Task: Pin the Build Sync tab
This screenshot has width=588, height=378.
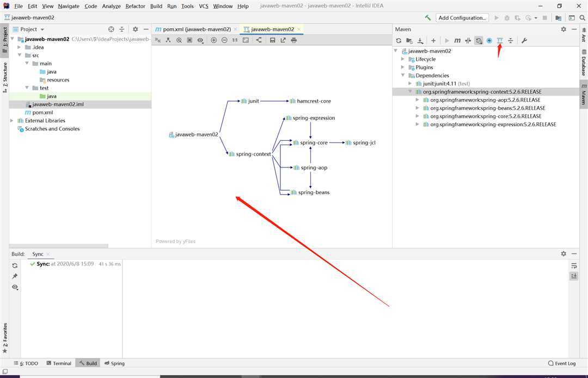Action: (x=15, y=276)
